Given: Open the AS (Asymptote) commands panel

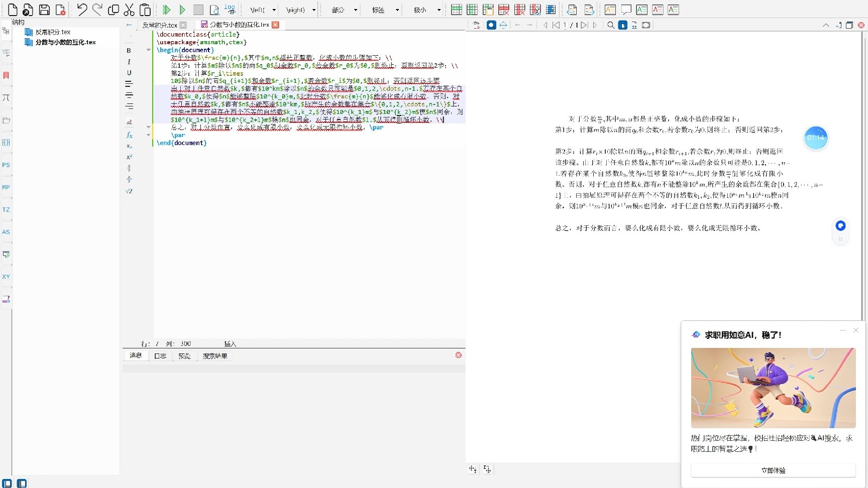Looking at the screenshot, I should click(6, 232).
